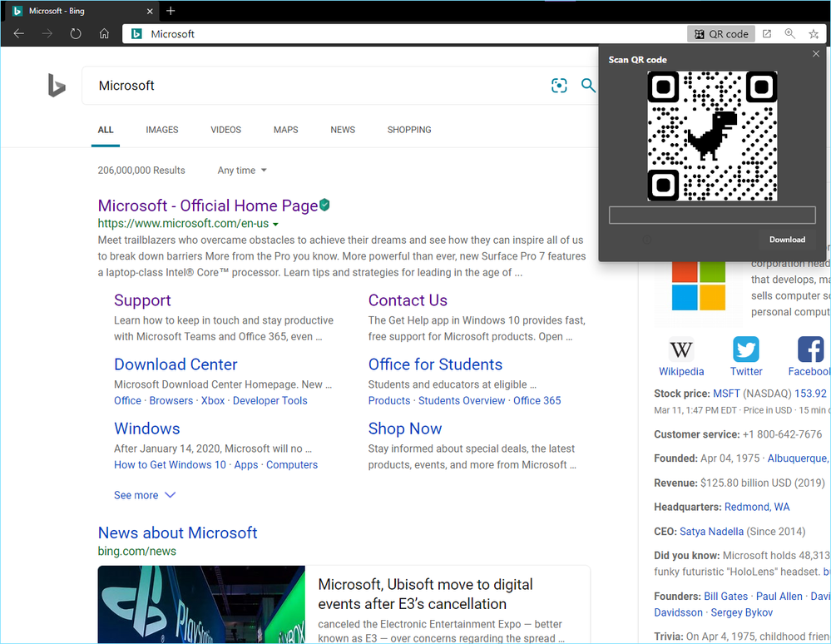Click the browser forward arrow
This screenshot has height=644, width=831.
47,34
